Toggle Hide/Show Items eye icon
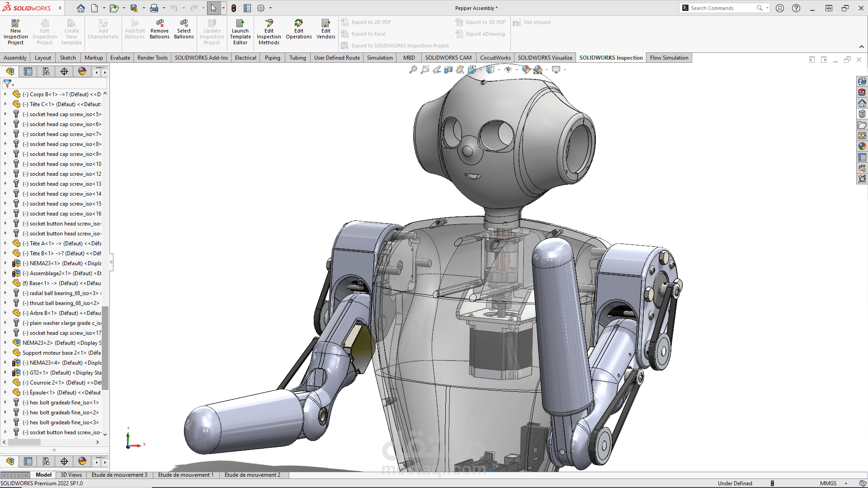 (x=508, y=70)
